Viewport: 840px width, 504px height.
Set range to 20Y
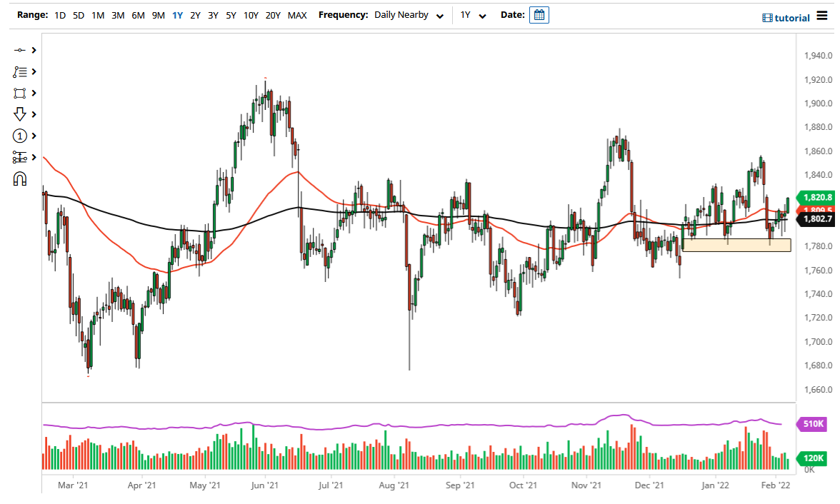click(x=273, y=16)
